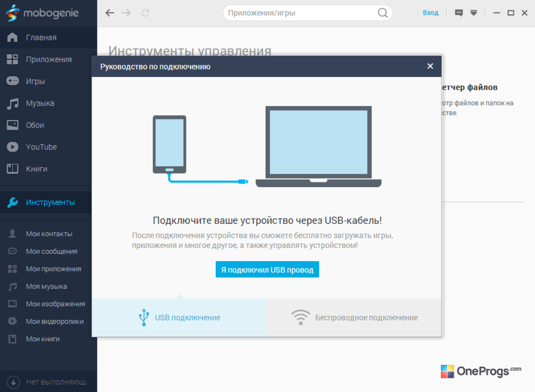Open Мои сообщения in sidebar
The height and width of the screenshot is (392, 535).
click(x=48, y=251)
